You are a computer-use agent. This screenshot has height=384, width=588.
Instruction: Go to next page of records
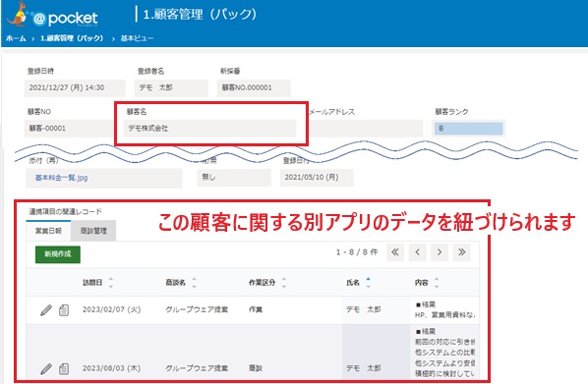440,252
